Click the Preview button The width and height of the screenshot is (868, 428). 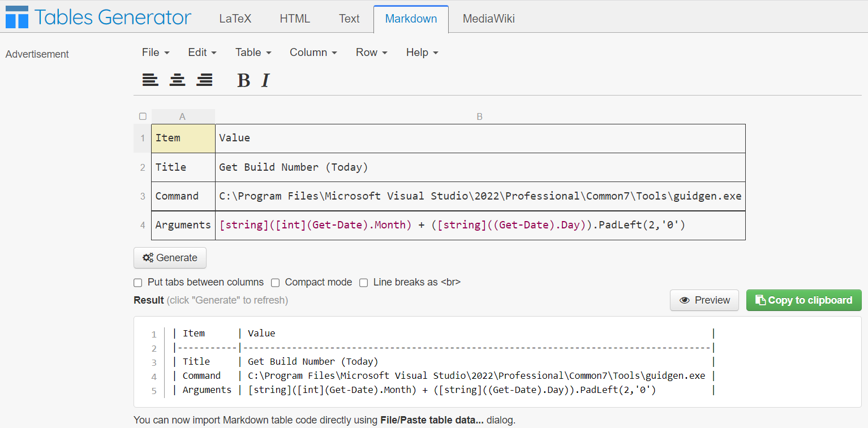point(704,300)
